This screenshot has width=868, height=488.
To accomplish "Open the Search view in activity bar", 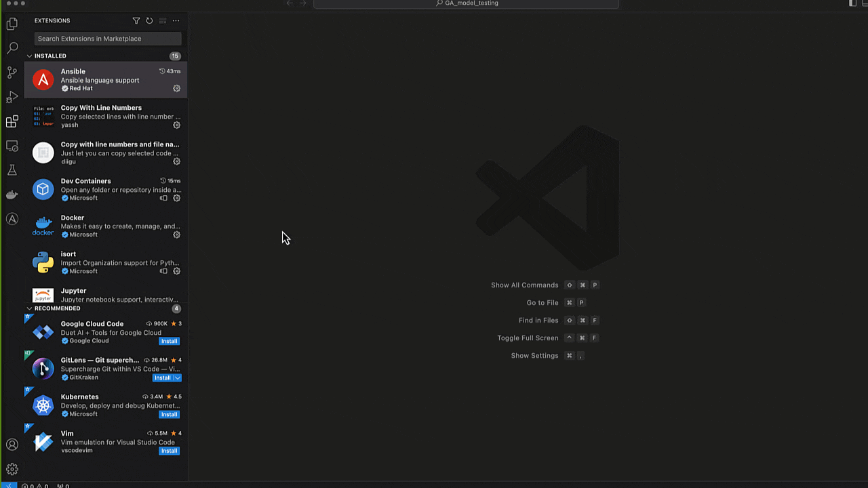I will point(12,48).
